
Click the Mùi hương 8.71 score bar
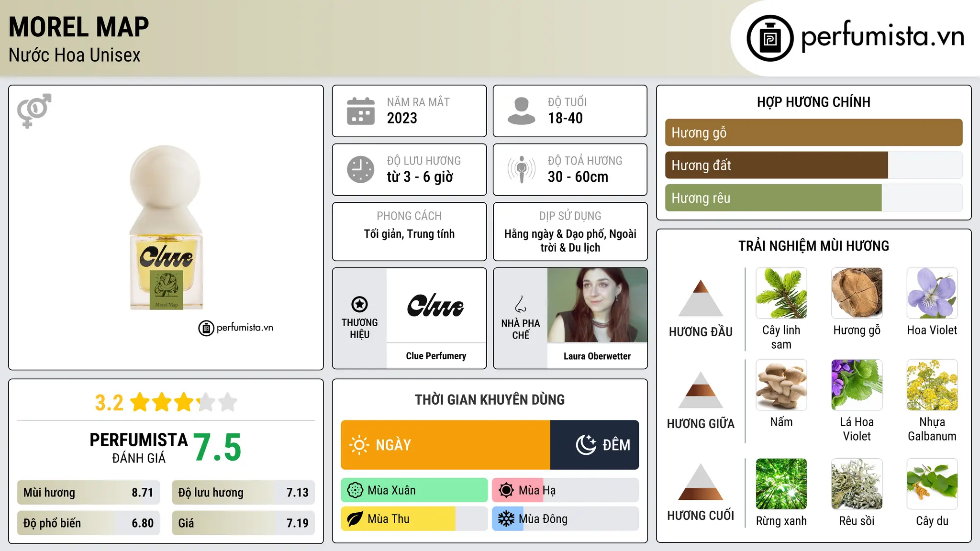coord(89,492)
